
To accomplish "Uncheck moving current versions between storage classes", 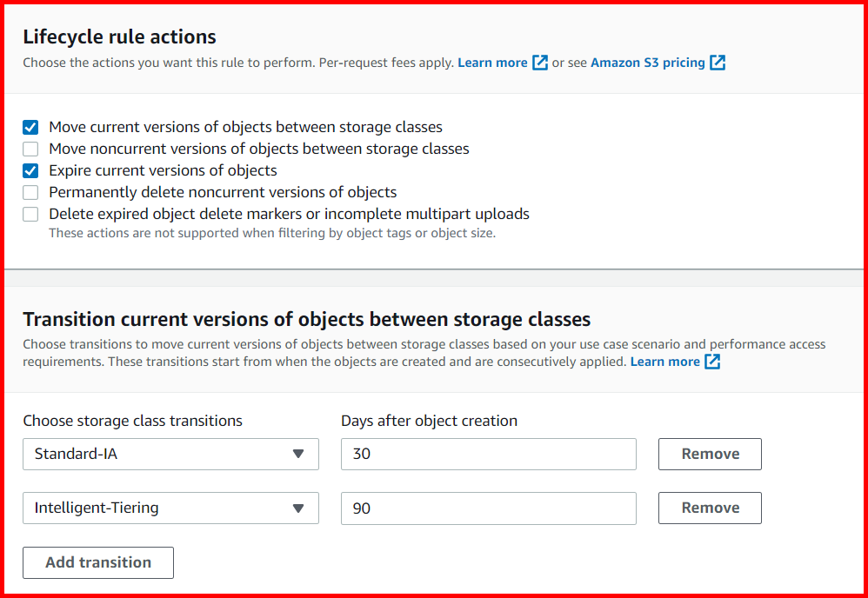I will click(30, 127).
